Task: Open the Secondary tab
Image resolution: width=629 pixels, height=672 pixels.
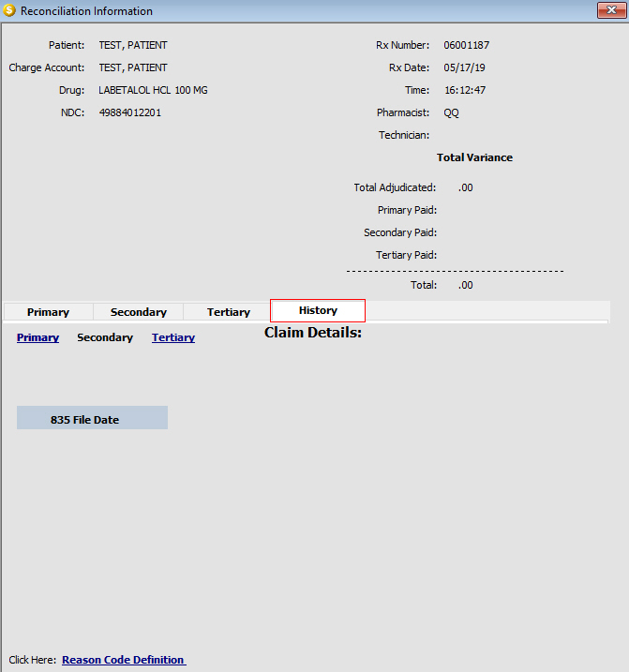Action: pos(138,312)
